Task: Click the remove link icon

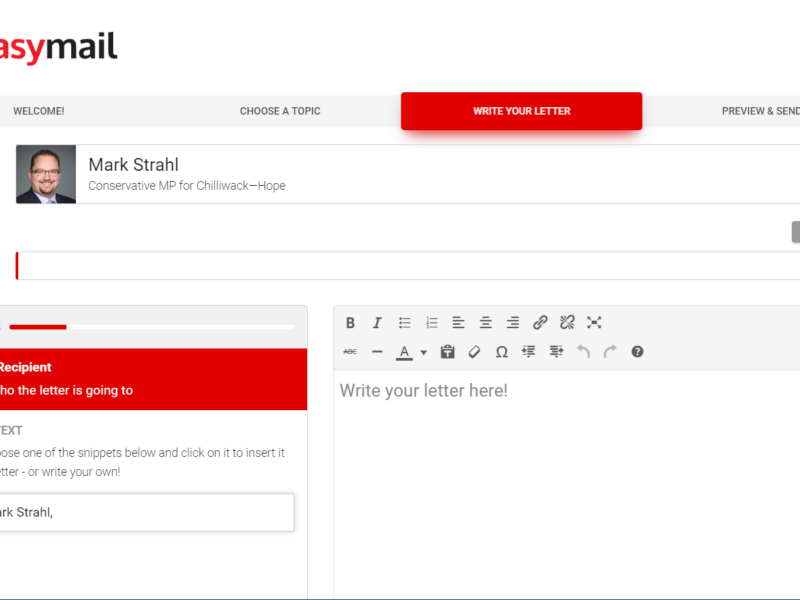Action: pyautogui.click(x=567, y=323)
